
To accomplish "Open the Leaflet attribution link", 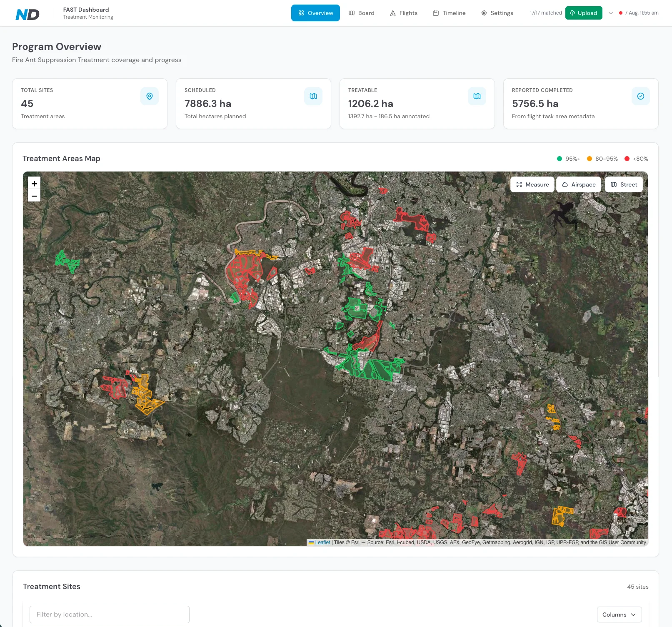I will coord(322,542).
